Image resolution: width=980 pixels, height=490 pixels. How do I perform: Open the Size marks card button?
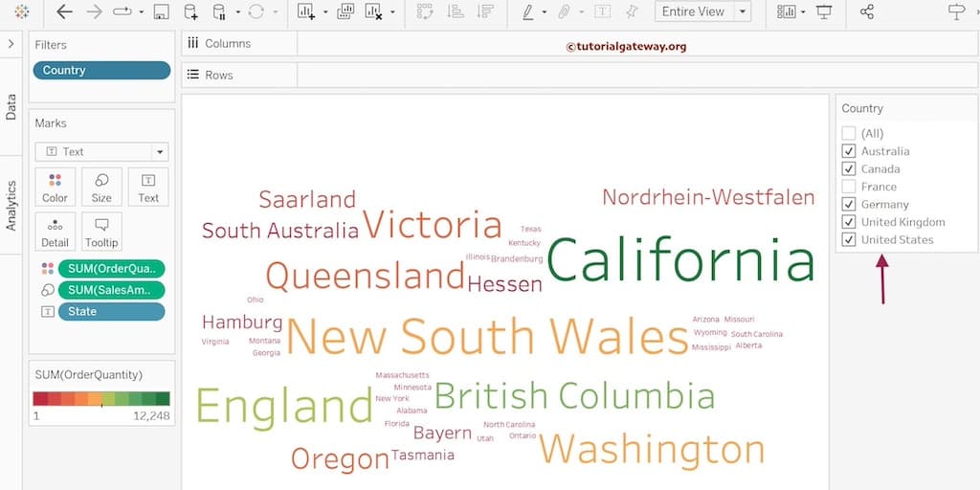101,187
